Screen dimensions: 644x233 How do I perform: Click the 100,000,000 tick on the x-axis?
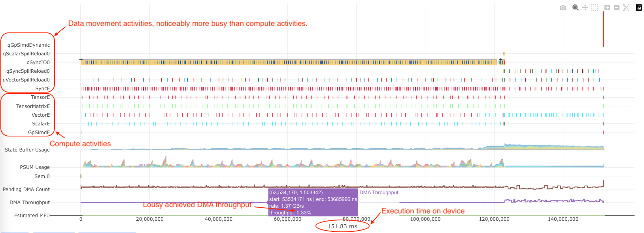pyautogui.click(x=425, y=219)
